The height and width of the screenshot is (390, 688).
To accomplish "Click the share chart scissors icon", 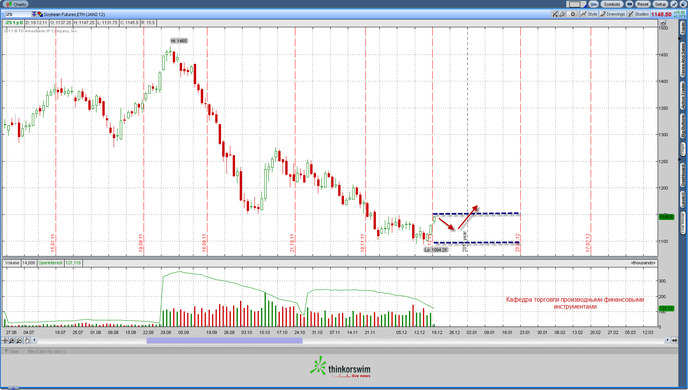I will [555, 14].
